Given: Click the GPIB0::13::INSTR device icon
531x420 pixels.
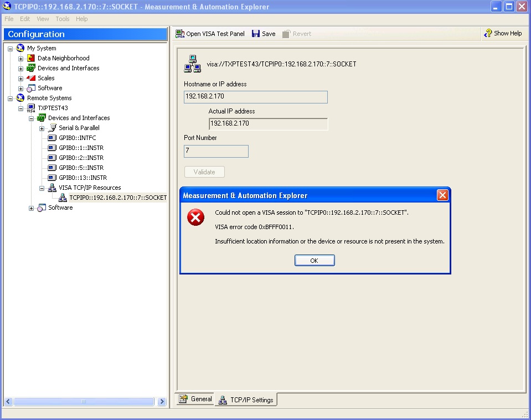Looking at the screenshot, I should (52, 178).
